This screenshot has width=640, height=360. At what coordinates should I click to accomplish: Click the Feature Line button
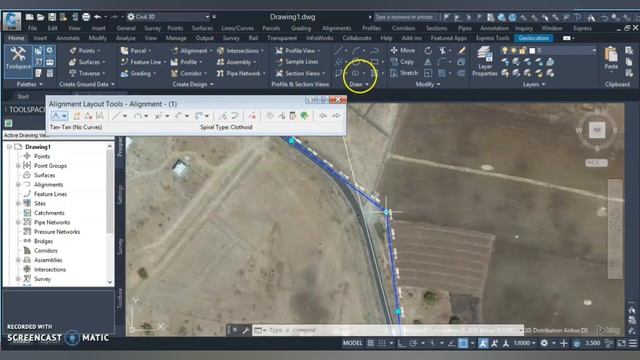[x=143, y=62]
